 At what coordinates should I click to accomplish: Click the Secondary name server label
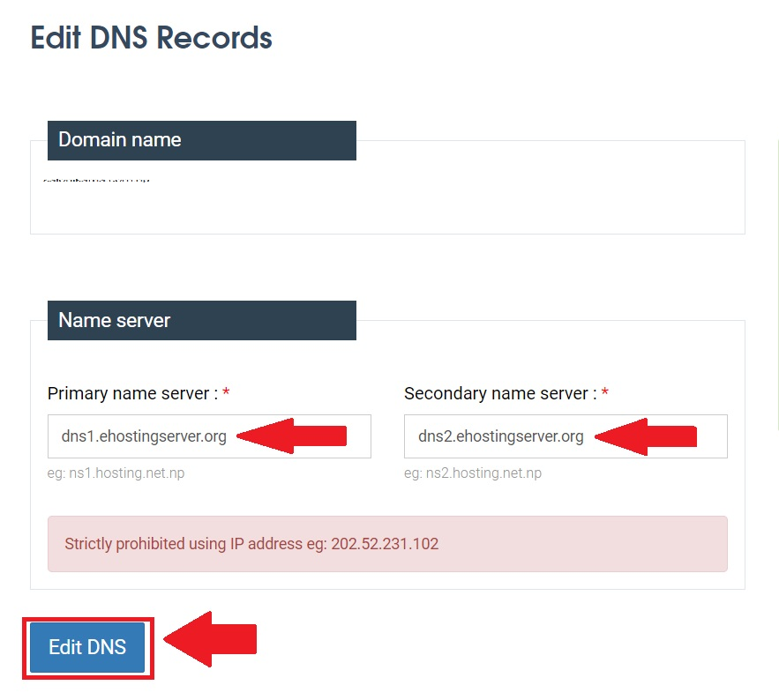click(x=501, y=393)
